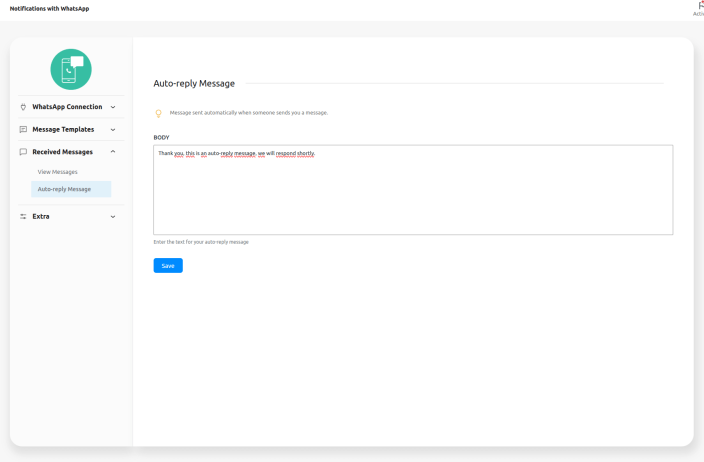704x462 pixels.
Task: Expand the Extra section chevron
Action: [x=113, y=216]
